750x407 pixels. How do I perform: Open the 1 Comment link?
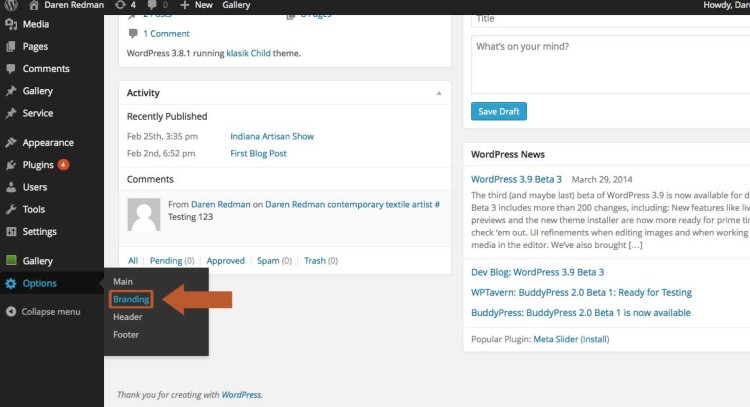[x=166, y=33]
